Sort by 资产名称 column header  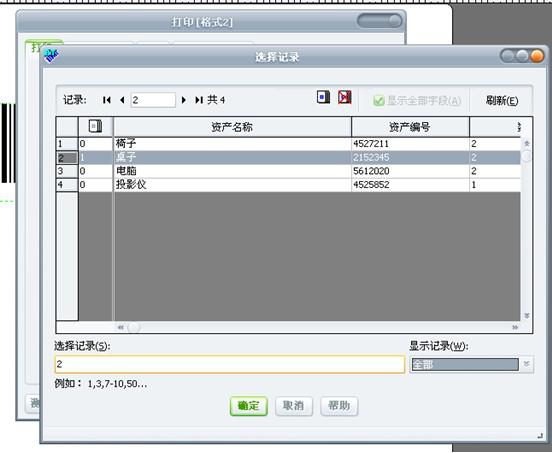pyautogui.click(x=232, y=127)
